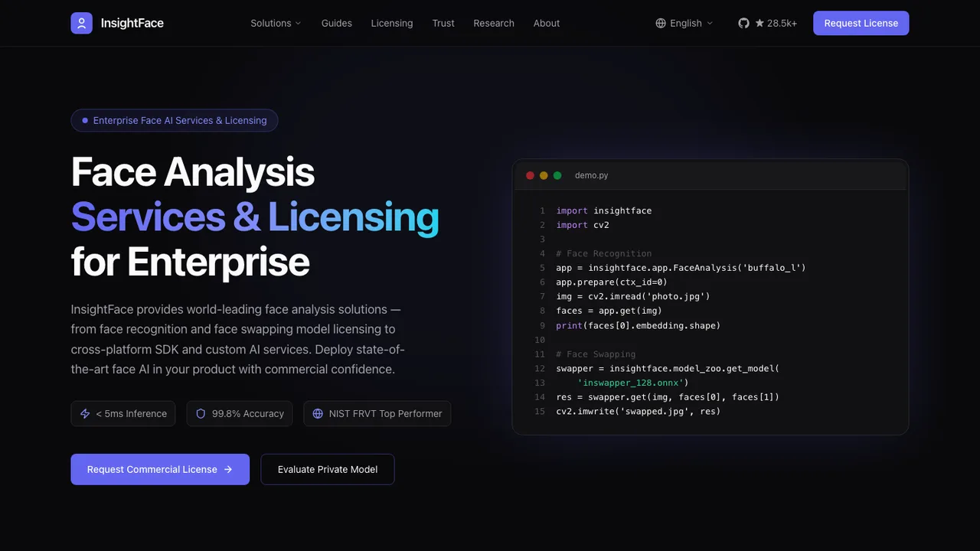Click Evaluate Private Model button
Viewport: 980px width, 551px height.
pos(328,469)
